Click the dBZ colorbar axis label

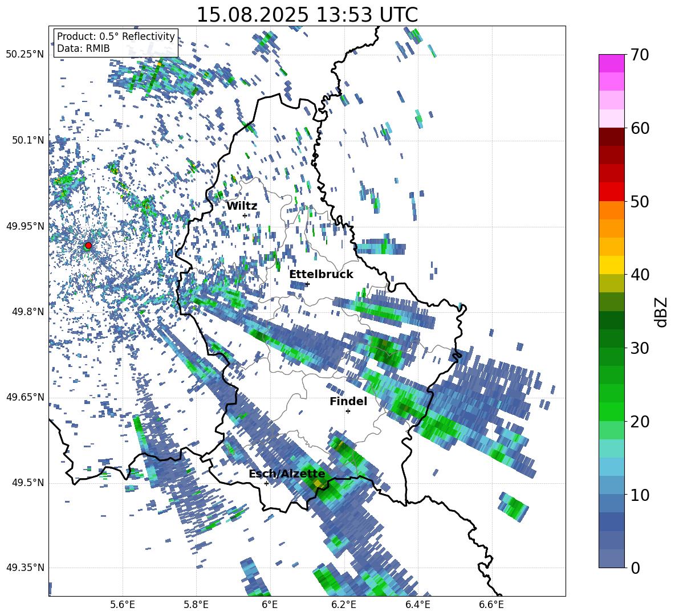click(662, 312)
